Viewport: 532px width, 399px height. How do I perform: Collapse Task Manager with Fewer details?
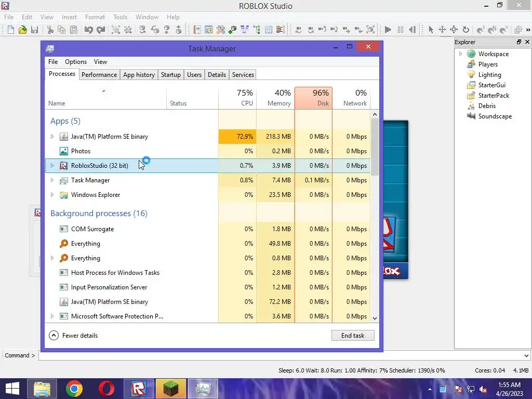click(x=73, y=336)
